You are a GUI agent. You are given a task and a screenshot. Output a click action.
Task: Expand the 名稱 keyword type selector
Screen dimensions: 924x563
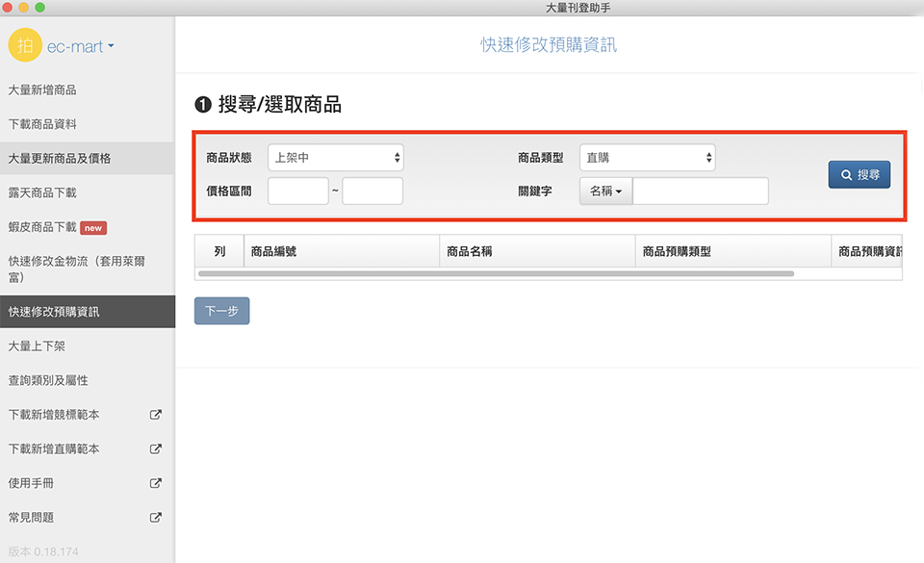click(x=605, y=192)
